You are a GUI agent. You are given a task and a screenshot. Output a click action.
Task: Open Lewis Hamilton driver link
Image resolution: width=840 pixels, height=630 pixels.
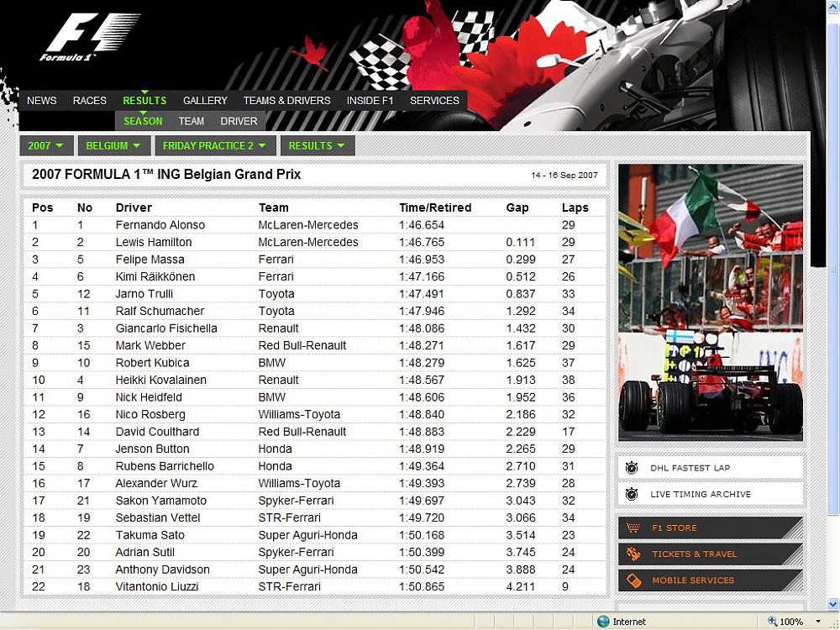tap(154, 242)
